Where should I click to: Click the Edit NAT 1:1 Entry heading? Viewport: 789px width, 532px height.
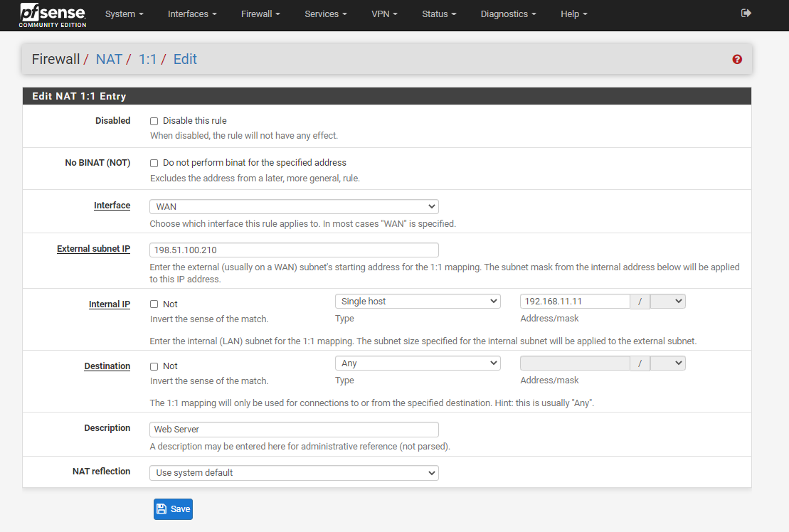tap(79, 96)
